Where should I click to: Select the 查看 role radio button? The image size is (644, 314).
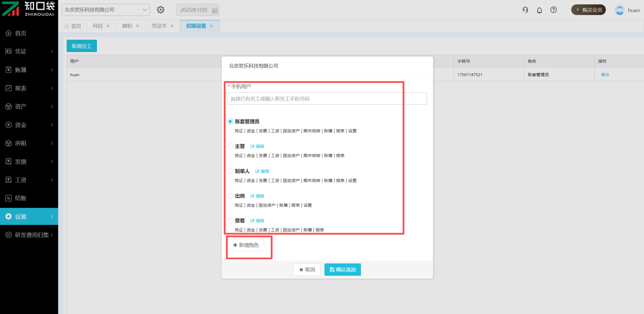[x=230, y=221]
